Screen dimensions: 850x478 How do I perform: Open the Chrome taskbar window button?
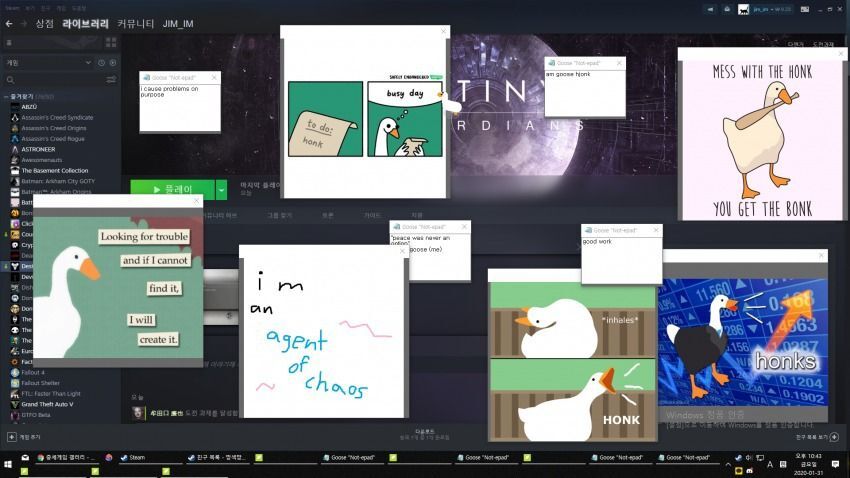point(67,458)
